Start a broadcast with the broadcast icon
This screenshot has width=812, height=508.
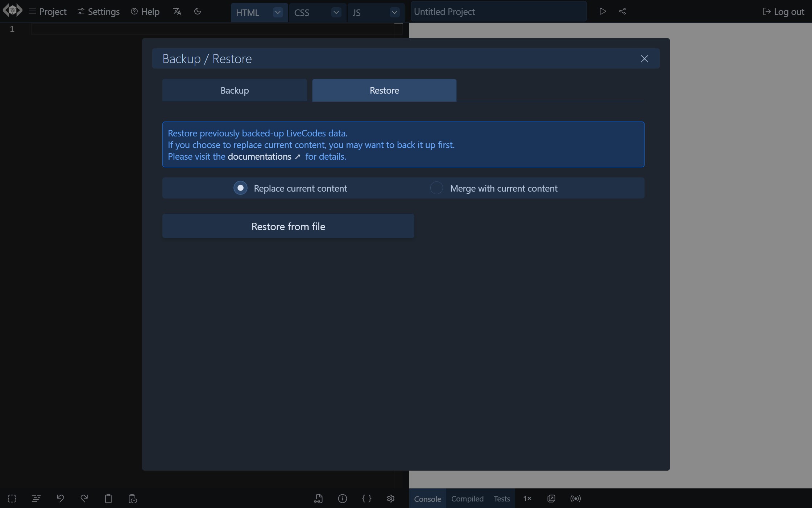[x=575, y=499]
